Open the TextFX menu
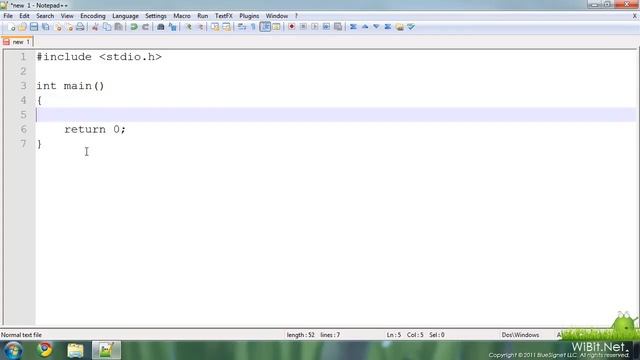Viewport: 640px width, 360px height. [x=224, y=16]
